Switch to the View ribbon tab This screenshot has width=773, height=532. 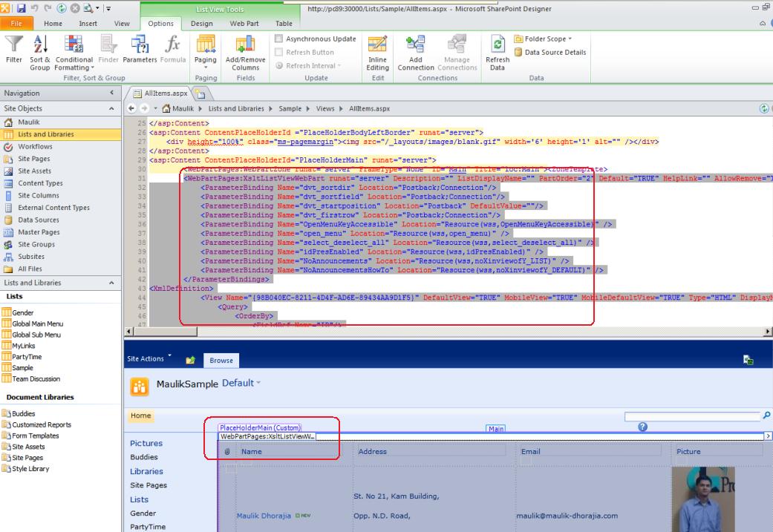122,23
